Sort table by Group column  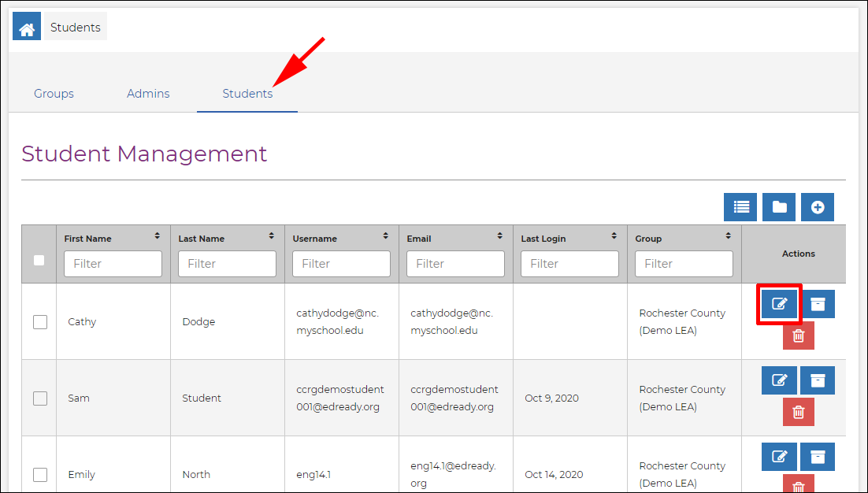pos(728,236)
